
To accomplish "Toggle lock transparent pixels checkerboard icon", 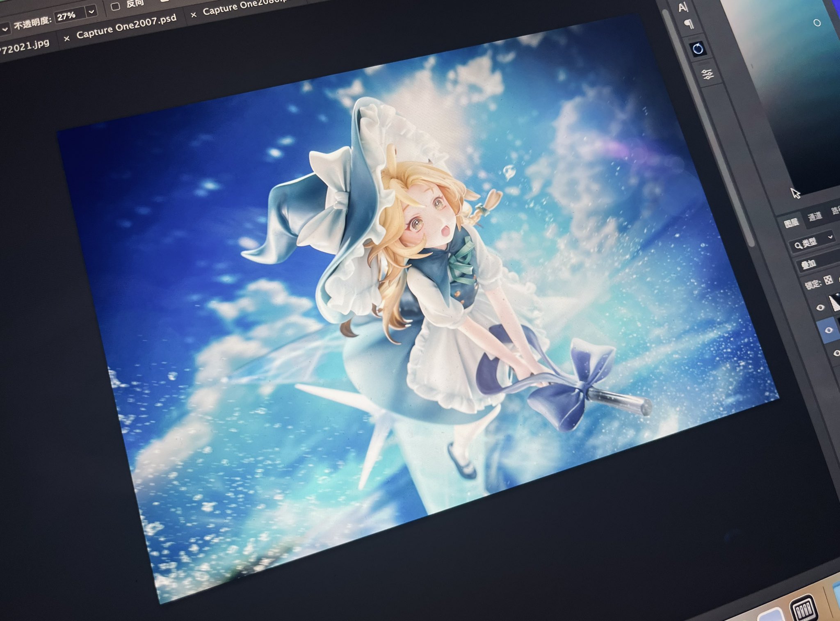I will pyautogui.click(x=829, y=280).
